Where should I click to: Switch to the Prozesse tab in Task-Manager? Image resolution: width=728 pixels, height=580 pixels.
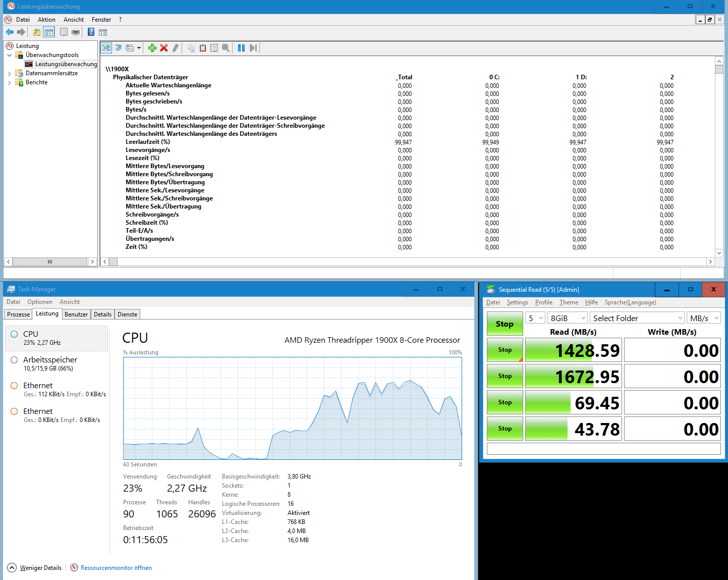[18, 314]
